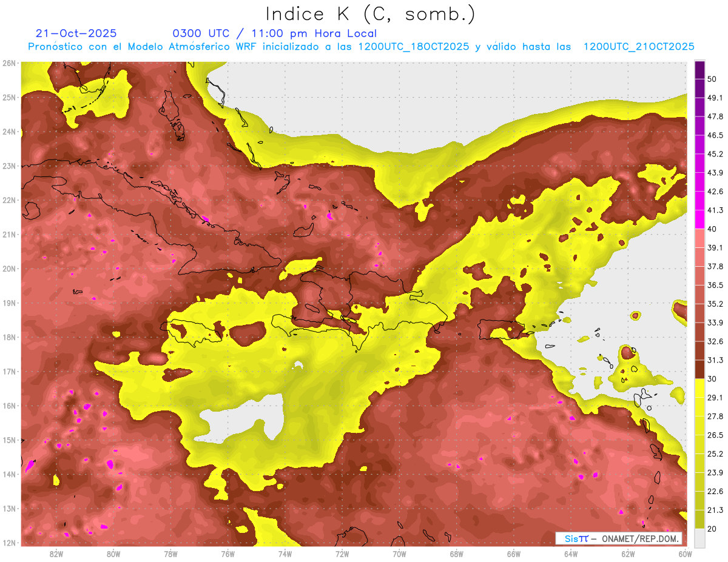The image size is (728, 562).
Task: Click the '12N' latitude axis label
Action: tap(9, 543)
